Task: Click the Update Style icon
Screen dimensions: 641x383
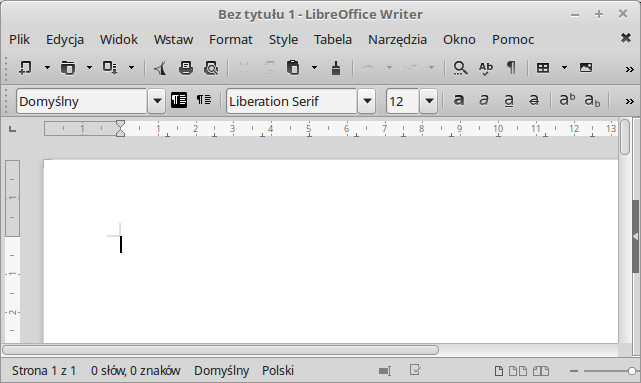Action: [x=179, y=100]
